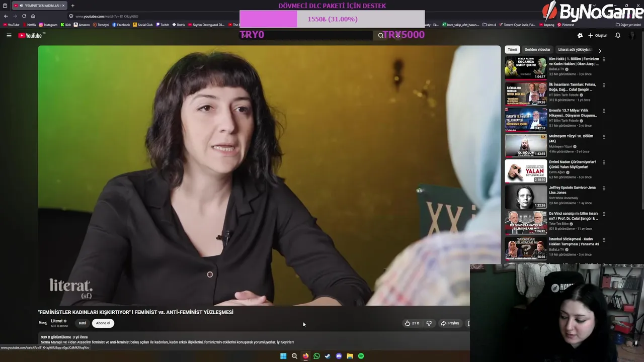Open more options for Jeffrey Epstein Survivor video
644x362 pixels.
(x=604, y=188)
